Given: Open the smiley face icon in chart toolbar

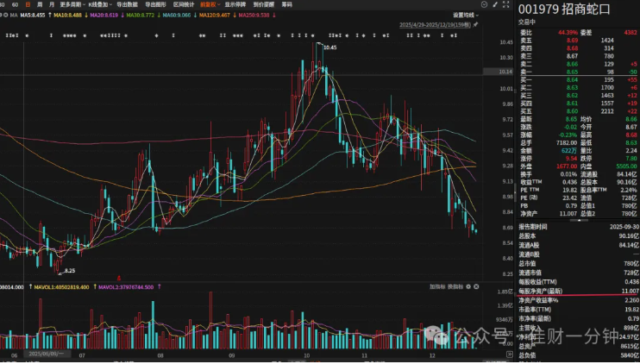Looking at the screenshot, I should [x=484, y=4].
